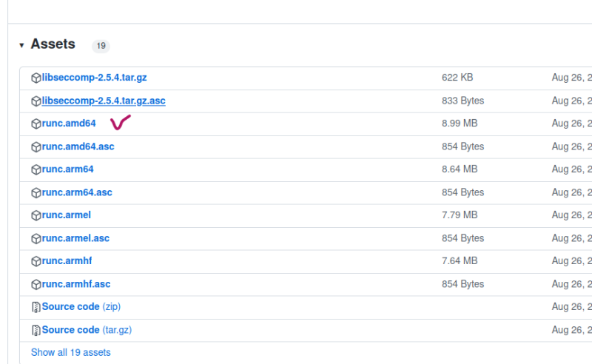This screenshot has height=364, width=592.
Task: Download runc.armhf binary
Action: click(67, 261)
